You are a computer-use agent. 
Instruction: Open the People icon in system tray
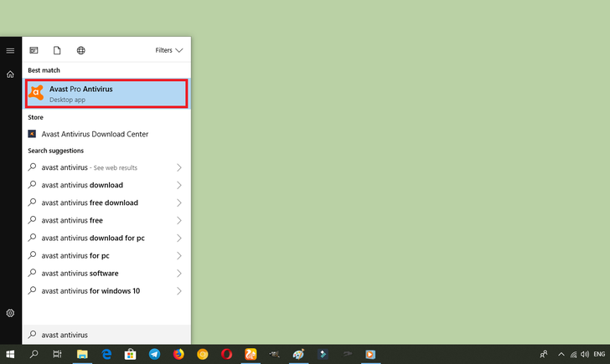pos(544,354)
